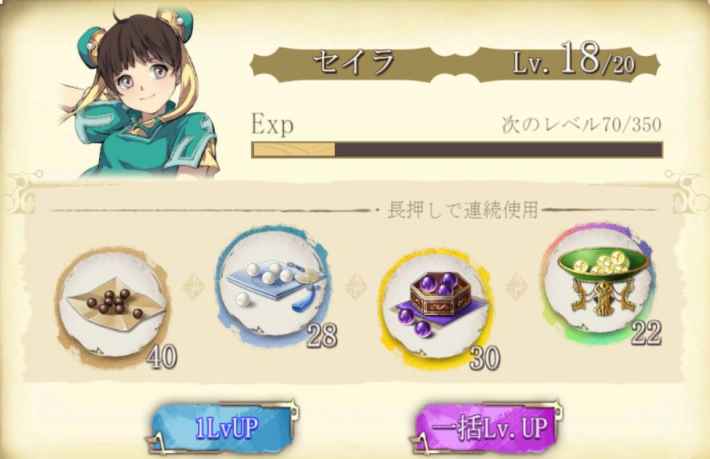Screen dimensions: 710x459
Task: Select the セイラ character portrait
Action: (x=140, y=93)
